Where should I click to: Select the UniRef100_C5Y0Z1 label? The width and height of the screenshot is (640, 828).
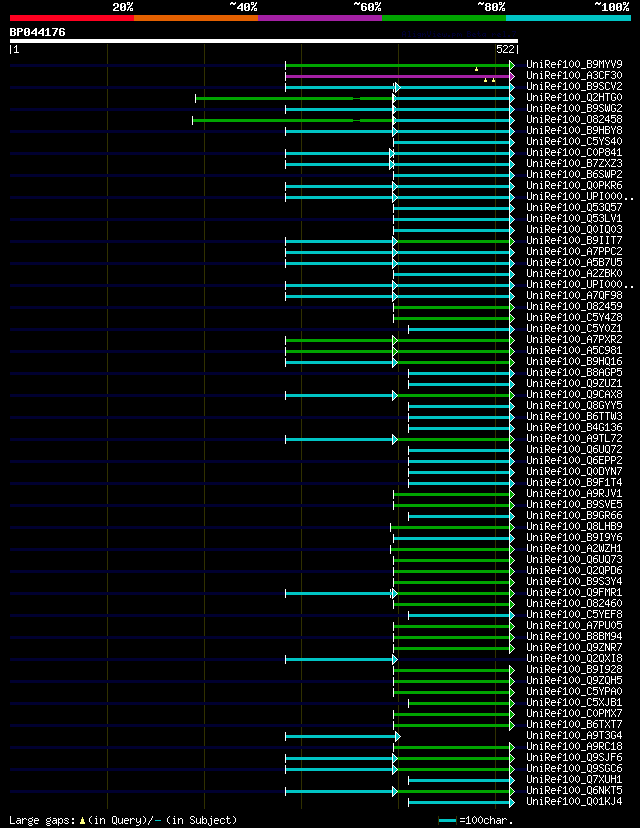tap(574, 328)
